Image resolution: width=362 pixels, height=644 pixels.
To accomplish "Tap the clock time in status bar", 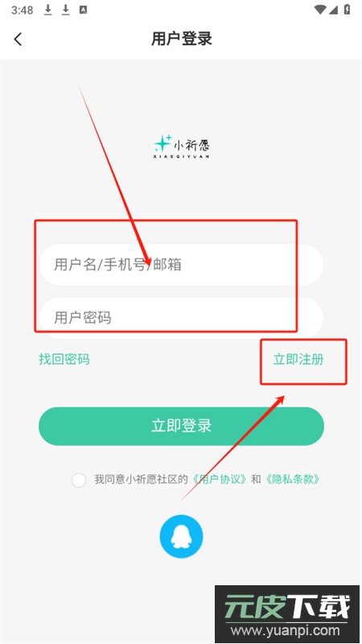I will click(x=23, y=10).
